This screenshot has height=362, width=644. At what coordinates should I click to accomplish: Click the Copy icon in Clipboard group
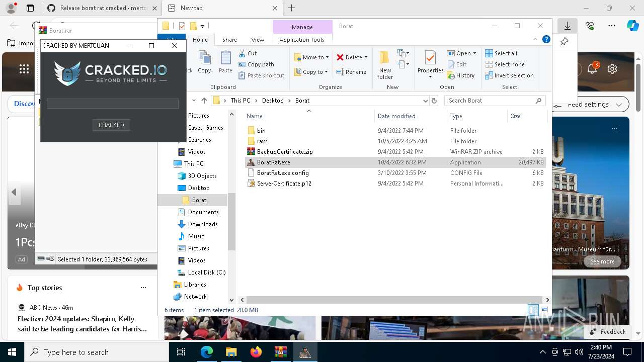point(204,62)
